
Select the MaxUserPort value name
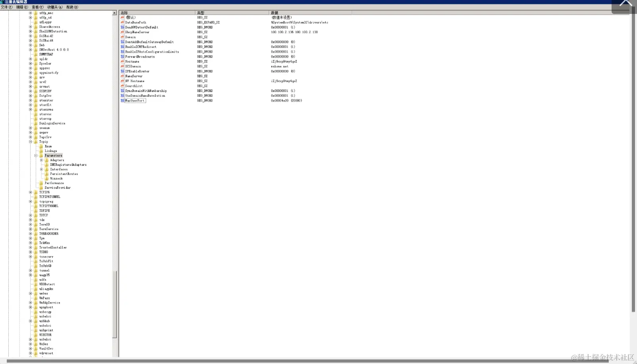[135, 100]
